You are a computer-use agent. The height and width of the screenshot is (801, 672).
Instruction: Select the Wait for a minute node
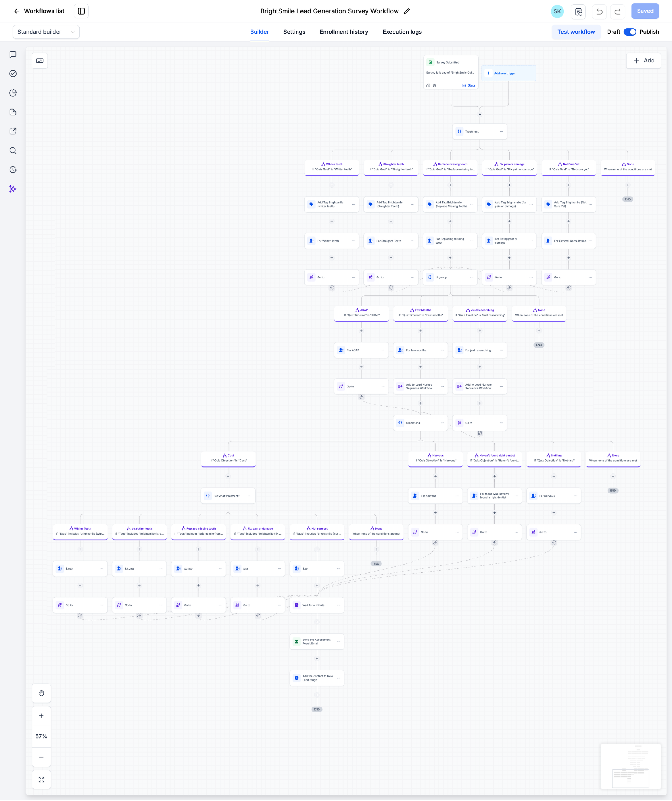[x=317, y=605]
